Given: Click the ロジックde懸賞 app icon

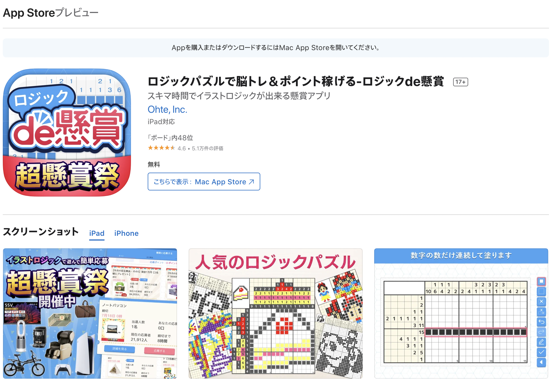Looking at the screenshot, I should pyautogui.click(x=67, y=133).
